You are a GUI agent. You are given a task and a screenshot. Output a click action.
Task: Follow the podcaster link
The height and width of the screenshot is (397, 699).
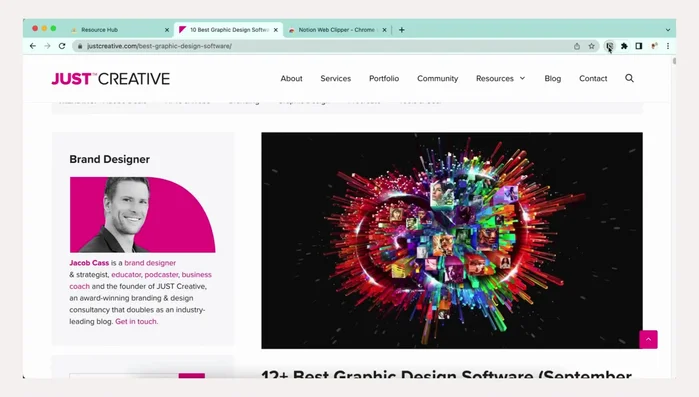coord(161,274)
